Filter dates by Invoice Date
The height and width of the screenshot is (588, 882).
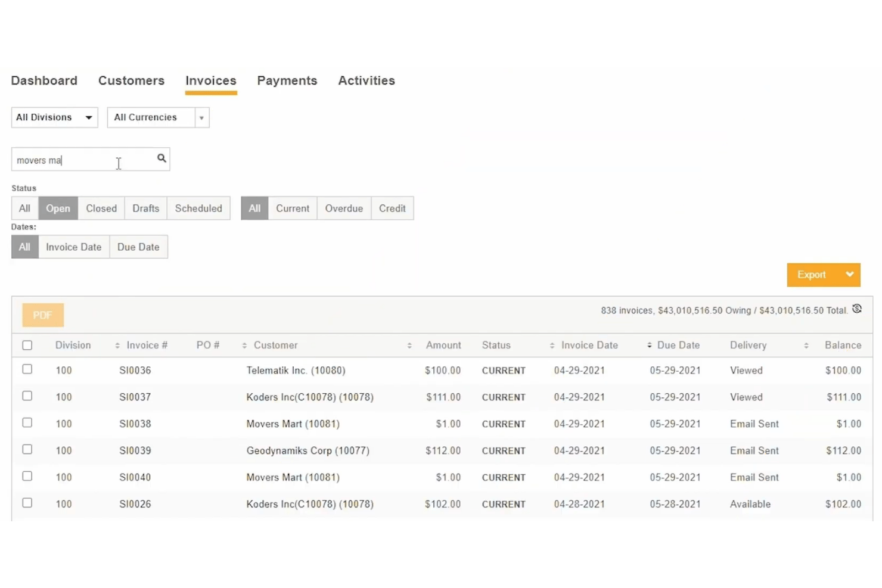coord(74,247)
